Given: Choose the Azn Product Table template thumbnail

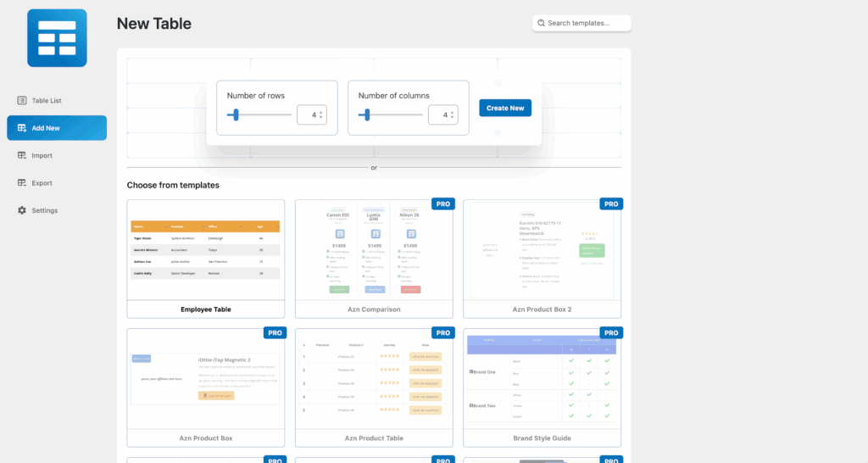Looking at the screenshot, I should tap(374, 379).
